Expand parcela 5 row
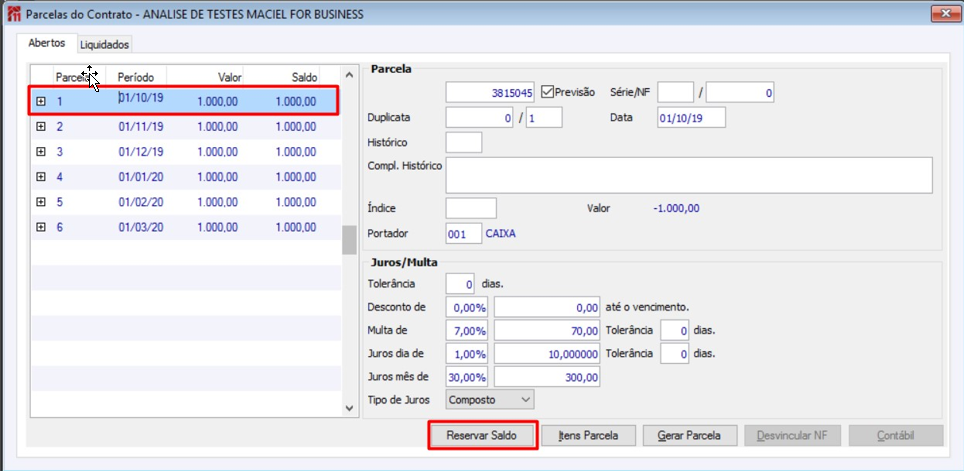This screenshot has height=471, width=964. tap(41, 202)
